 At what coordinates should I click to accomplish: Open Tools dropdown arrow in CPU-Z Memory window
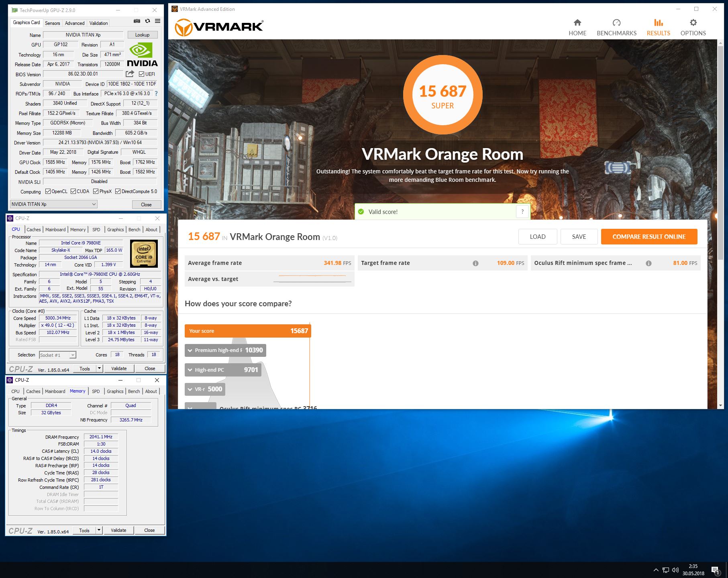(99, 530)
